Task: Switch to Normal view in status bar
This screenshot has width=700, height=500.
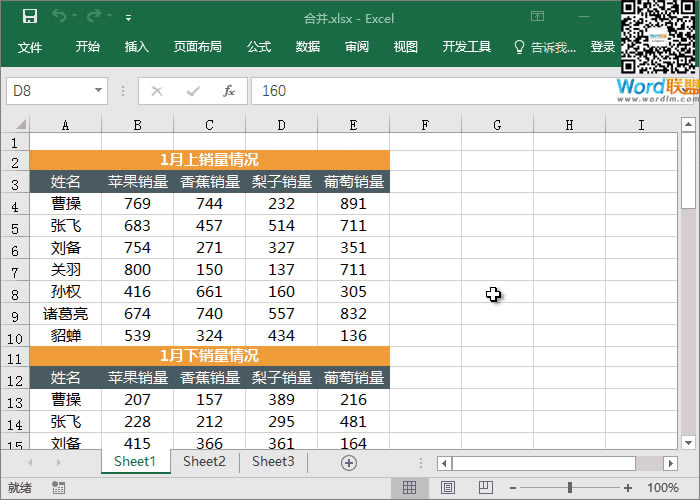Action: coord(409,488)
